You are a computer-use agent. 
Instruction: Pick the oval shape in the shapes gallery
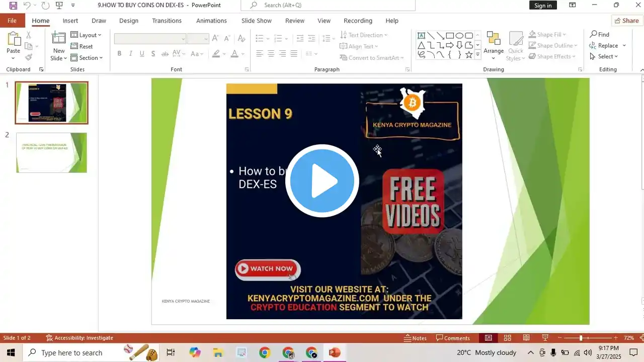(459, 36)
